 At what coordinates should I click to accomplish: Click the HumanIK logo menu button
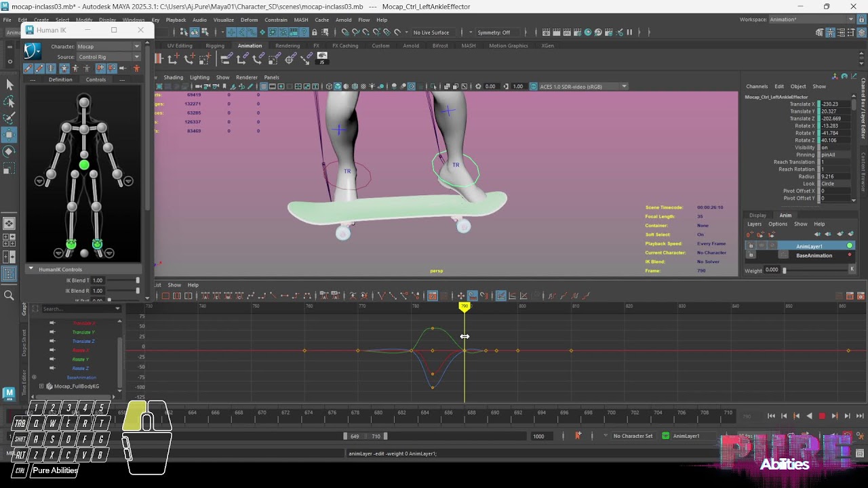click(33, 51)
